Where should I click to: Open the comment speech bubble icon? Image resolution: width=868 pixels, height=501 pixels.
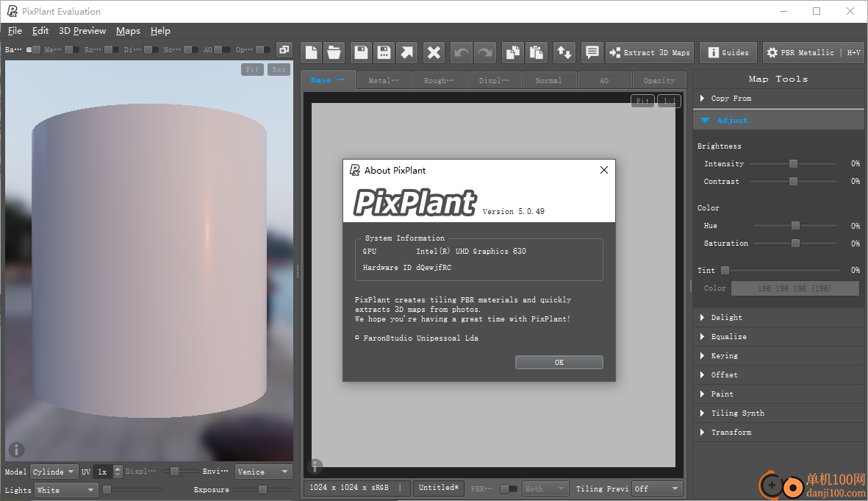pos(592,53)
